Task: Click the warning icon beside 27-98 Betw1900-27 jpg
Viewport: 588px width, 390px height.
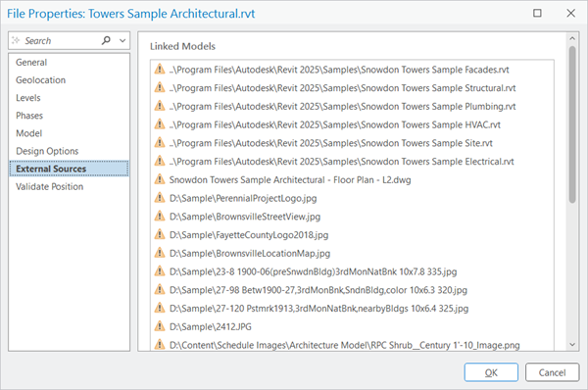Action: point(160,289)
